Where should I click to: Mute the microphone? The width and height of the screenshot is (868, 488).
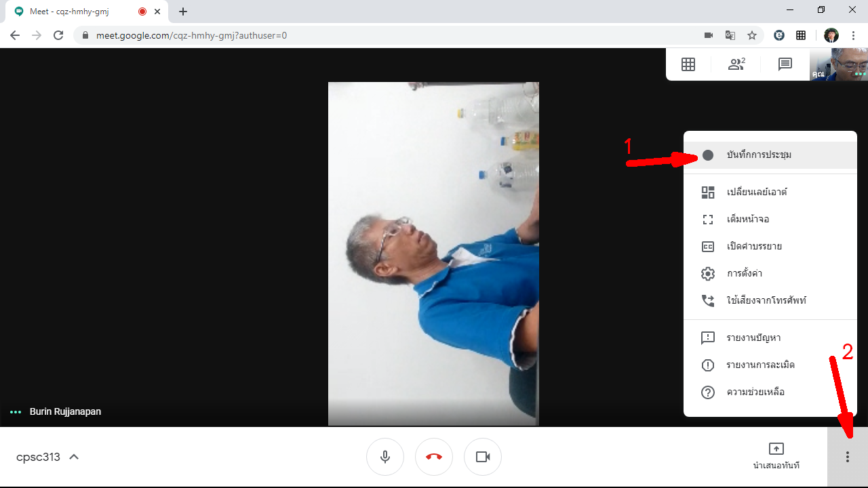tap(385, 457)
